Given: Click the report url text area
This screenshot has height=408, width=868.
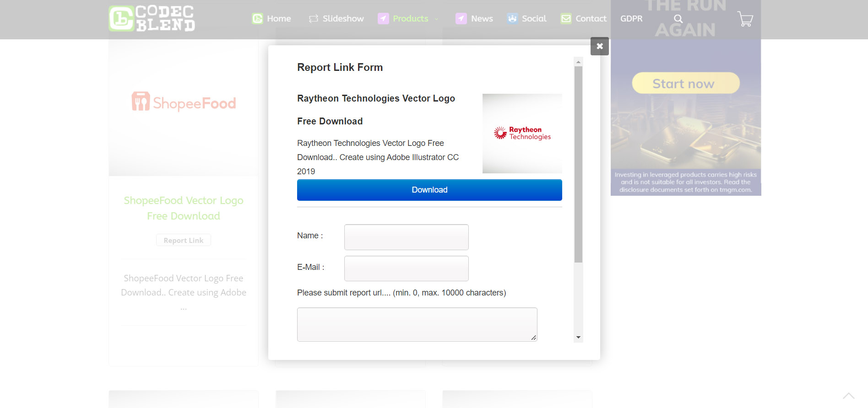Looking at the screenshot, I should click(417, 324).
